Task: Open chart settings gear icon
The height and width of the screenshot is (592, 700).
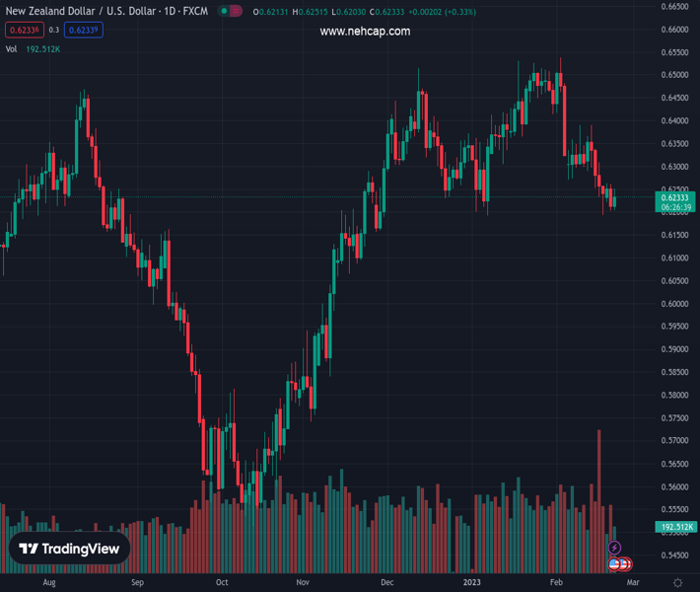Action: pyautogui.click(x=677, y=583)
